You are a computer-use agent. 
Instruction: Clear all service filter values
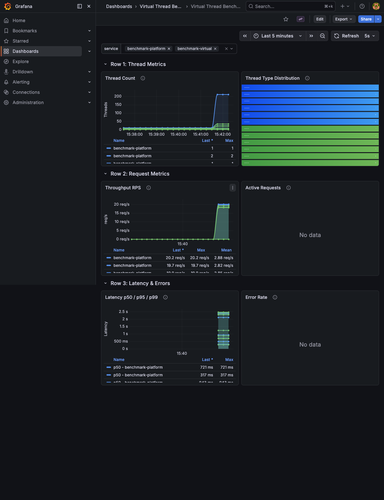click(x=226, y=49)
